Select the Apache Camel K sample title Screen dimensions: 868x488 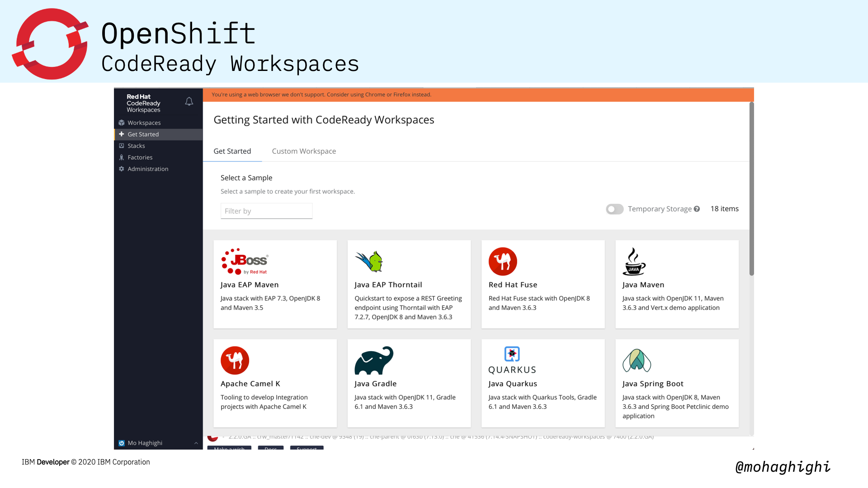click(250, 384)
